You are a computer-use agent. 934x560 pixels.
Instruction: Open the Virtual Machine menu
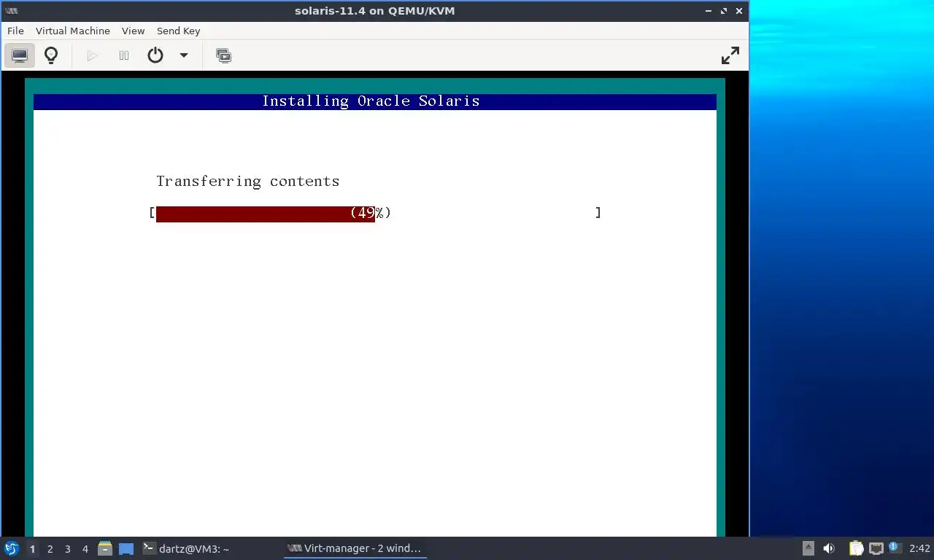[72, 31]
